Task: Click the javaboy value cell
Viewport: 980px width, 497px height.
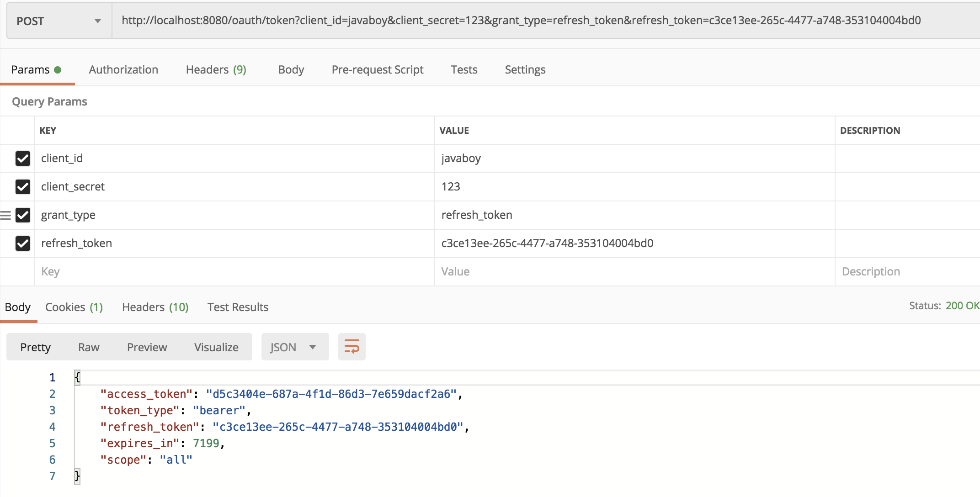Action: [461, 159]
